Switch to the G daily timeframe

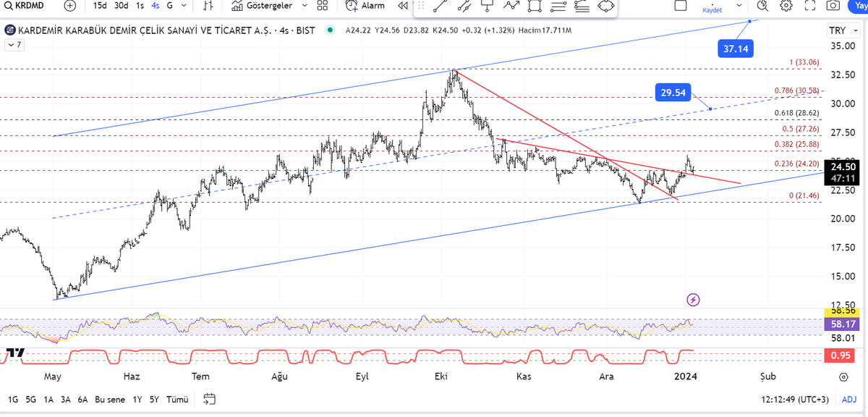[169, 5]
